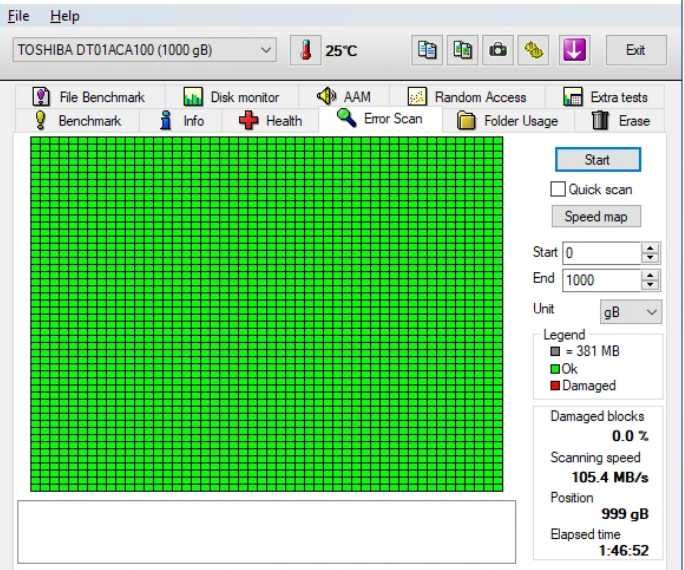Click the Erase trash can icon
Screen dimensions: 684x570
pyautogui.click(x=600, y=120)
